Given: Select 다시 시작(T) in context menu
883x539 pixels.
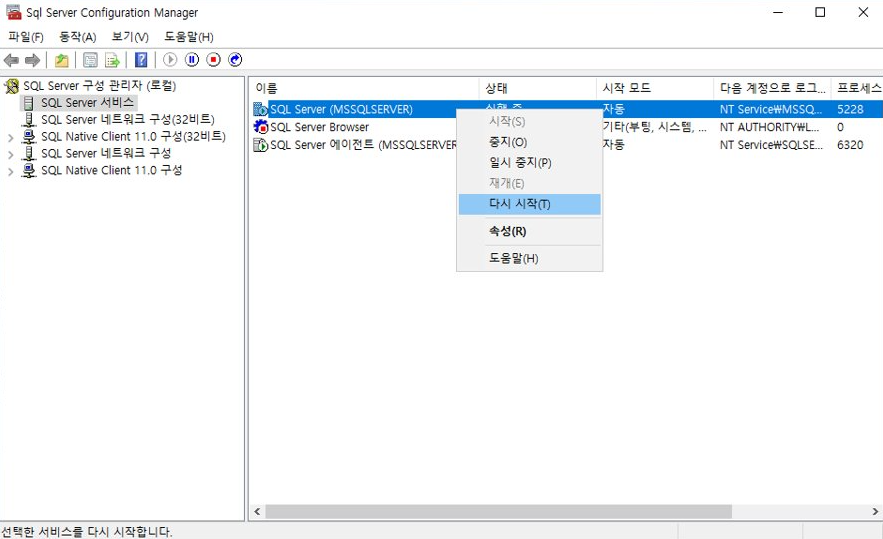Looking at the screenshot, I should tap(530, 204).
